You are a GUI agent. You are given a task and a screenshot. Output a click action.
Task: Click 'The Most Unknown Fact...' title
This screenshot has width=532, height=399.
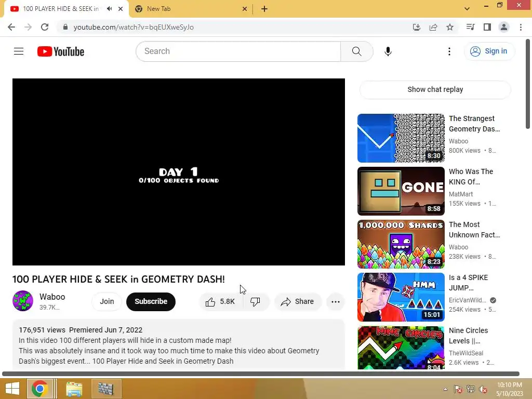click(474, 230)
